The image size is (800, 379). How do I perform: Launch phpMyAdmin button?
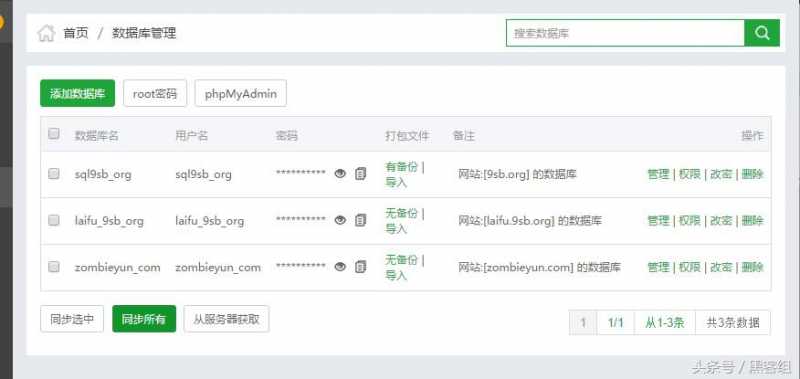[x=241, y=93]
